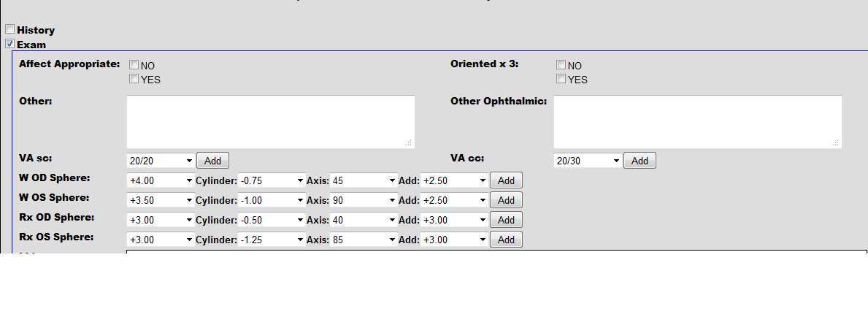Mark Oriented x 3 as NO
This screenshot has height=336, width=868.
pos(561,65)
